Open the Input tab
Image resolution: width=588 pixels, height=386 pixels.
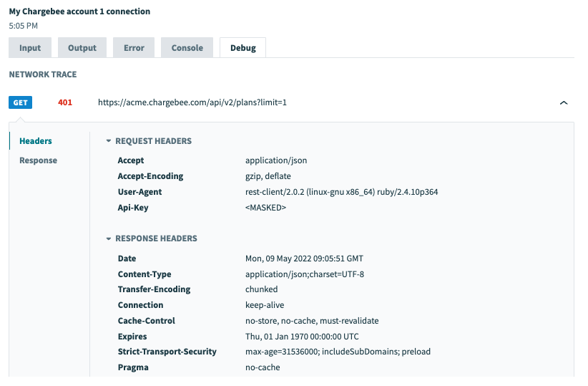tap(30, 48)
